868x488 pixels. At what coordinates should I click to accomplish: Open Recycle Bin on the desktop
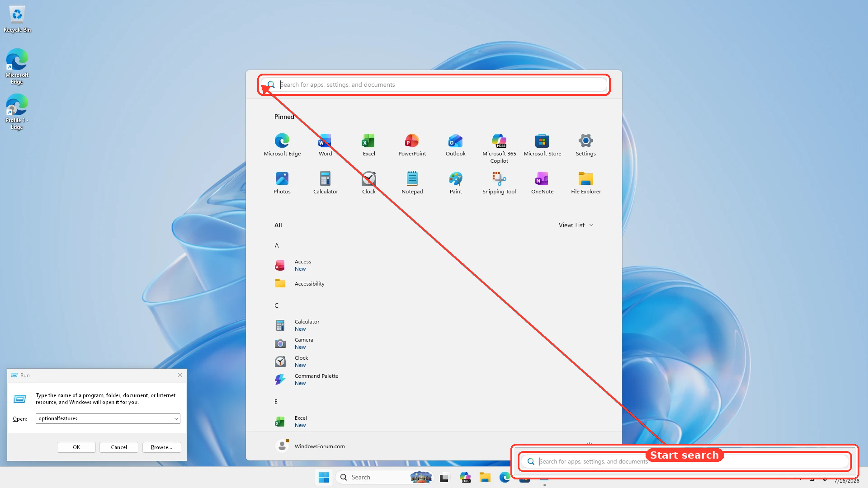(17, 19)
